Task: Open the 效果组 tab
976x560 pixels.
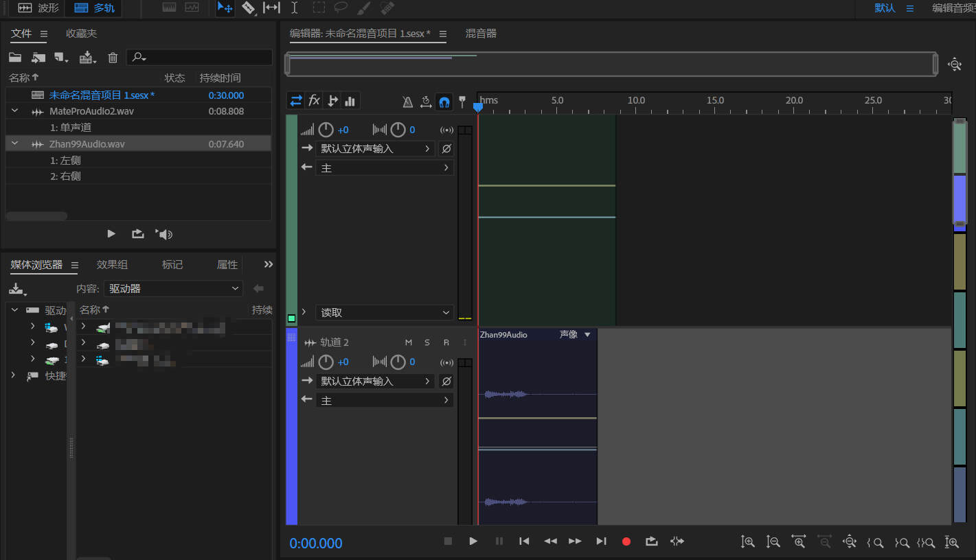Action: coord(112,264)
